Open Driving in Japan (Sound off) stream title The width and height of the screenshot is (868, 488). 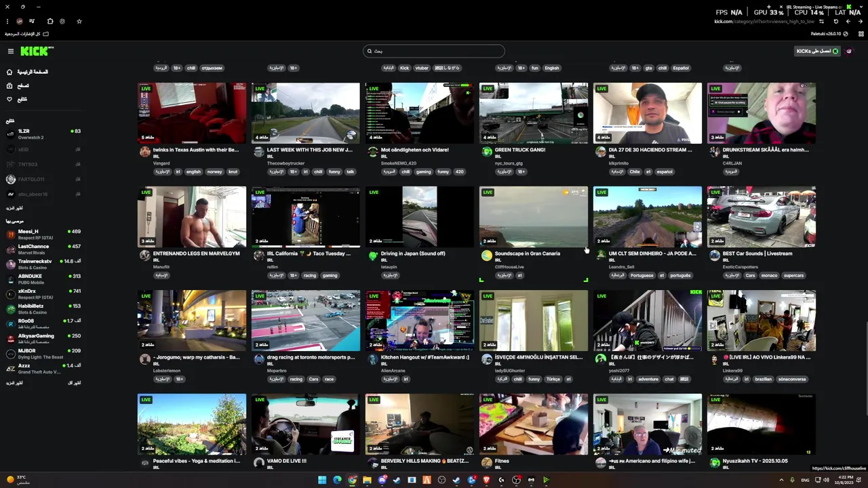[413, 253]
